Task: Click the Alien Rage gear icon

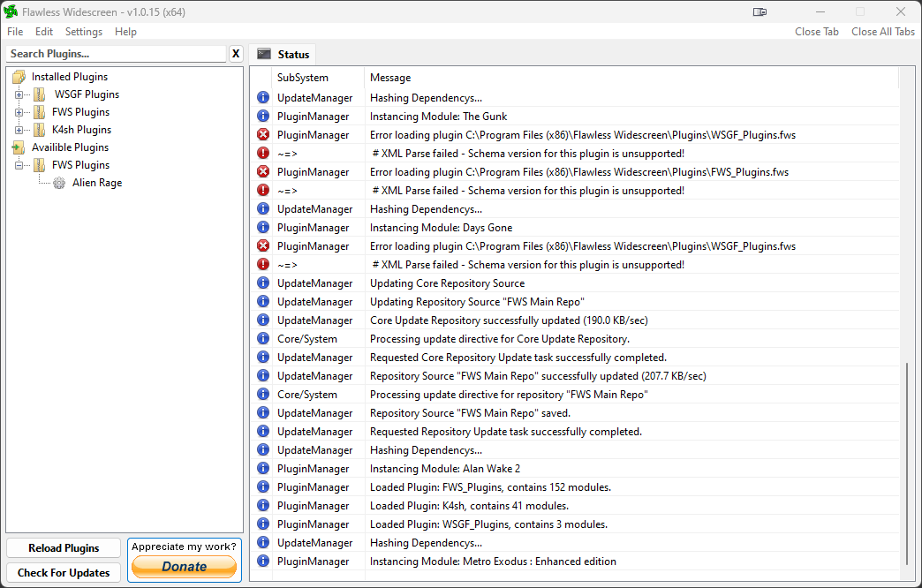Action: (59, 183)
